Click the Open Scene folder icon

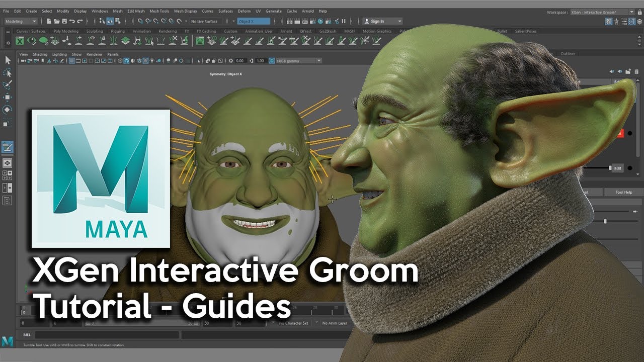coord(56,21)
